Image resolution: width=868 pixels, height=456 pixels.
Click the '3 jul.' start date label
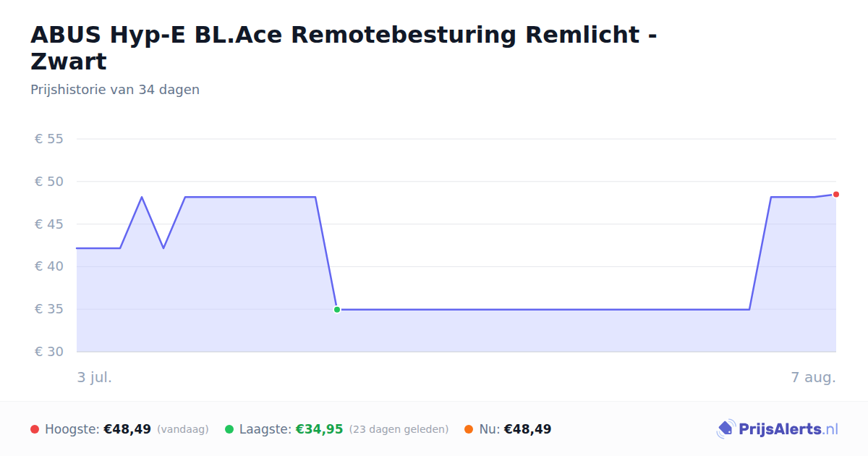click(x=95, y=377)
